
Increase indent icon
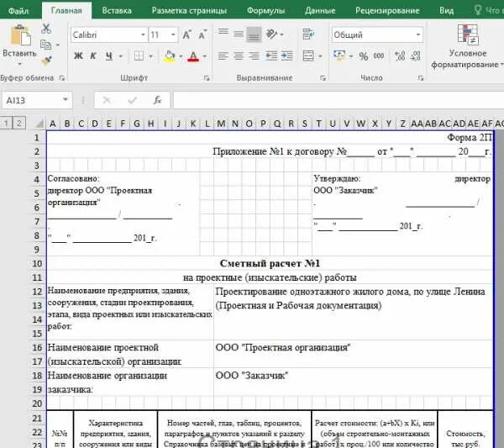pyautogui.click(x=287, y=56)
